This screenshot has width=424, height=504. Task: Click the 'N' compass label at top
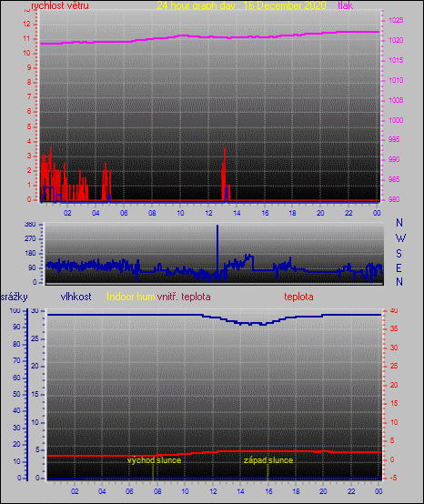click(x=399, y=222)
